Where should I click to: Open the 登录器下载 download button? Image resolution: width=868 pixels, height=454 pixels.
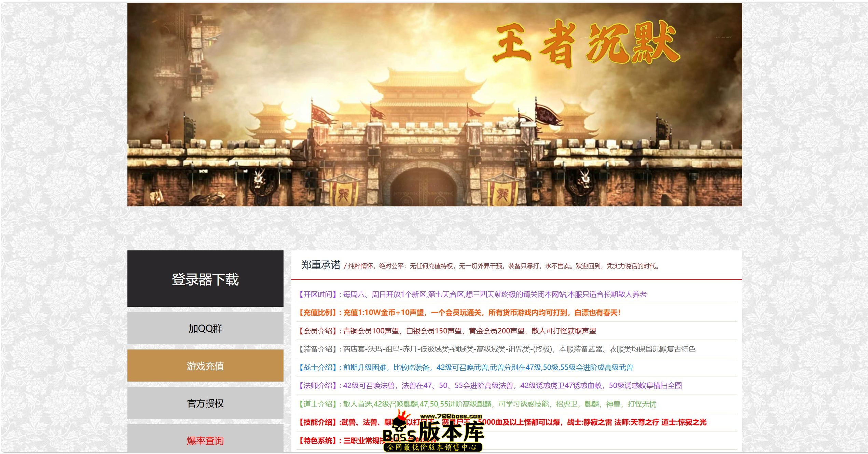205,279
